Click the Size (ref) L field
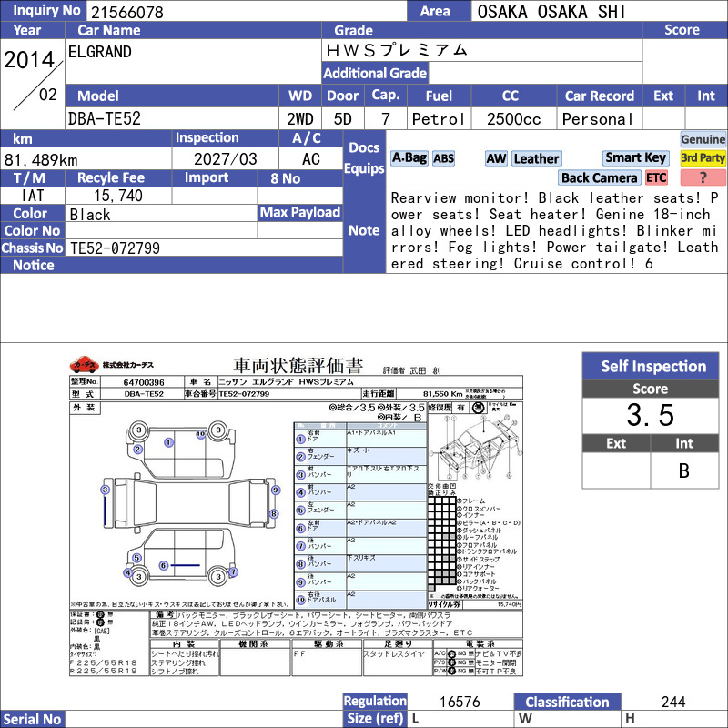 click(x=460, y=719)
